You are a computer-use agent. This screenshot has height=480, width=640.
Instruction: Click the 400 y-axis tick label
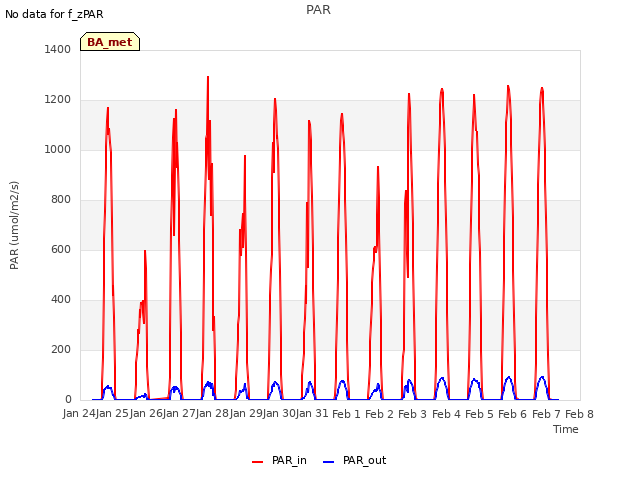pyautogui.click(x=61, y=300)
